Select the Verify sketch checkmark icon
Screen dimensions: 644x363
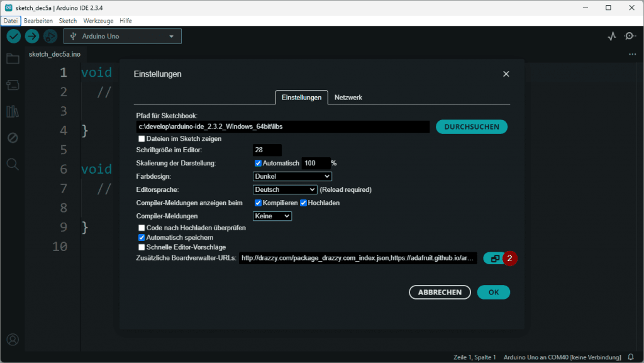(13, 36)
